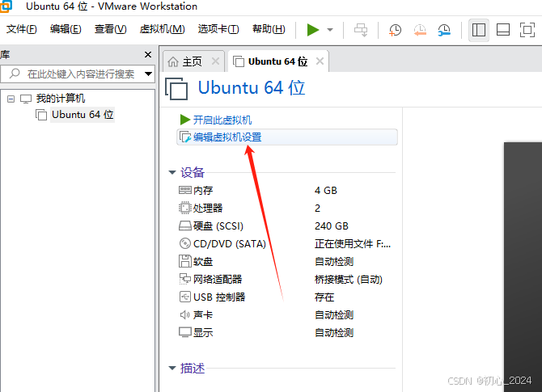This screenshot has width=542, height=392.
Task: Click the 存在 USB controller value
Action: pyautogui.click(x=324, y=297)
